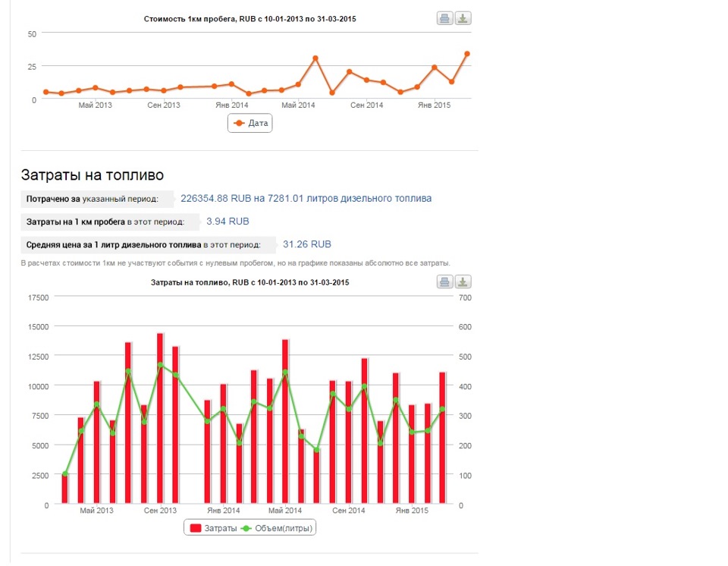This screenshot has height=566, width=728.
Task: Click the Затраты на топливо heading
Action: point(93,175)
